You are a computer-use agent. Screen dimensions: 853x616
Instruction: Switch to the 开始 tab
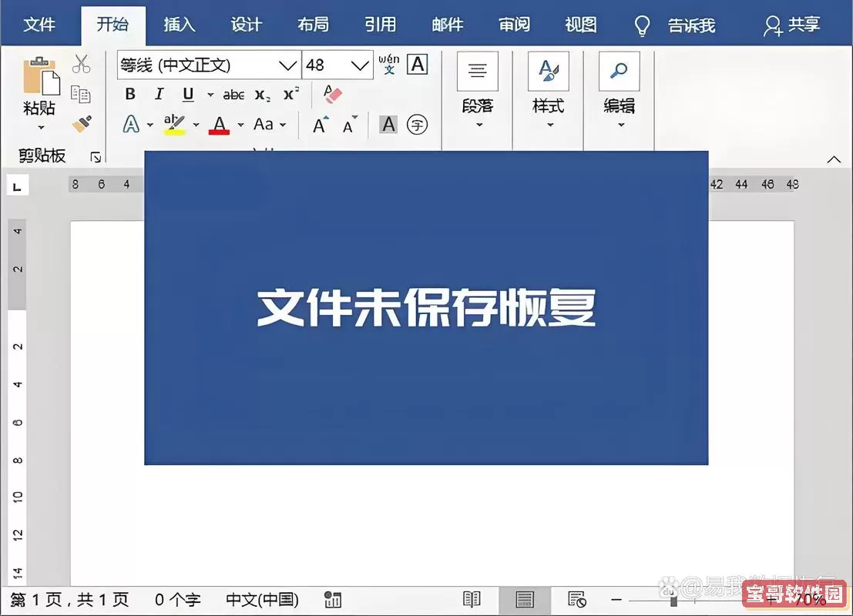pos(113,25)
